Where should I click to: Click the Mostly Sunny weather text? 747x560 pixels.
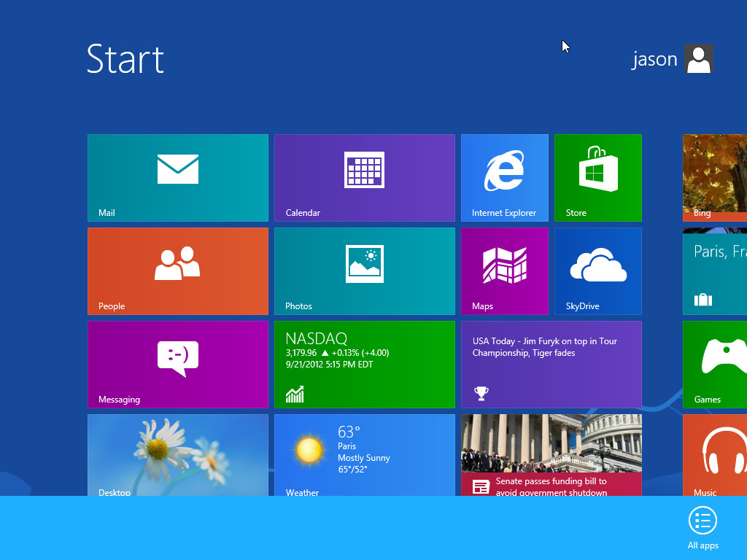tap(364, 458)
